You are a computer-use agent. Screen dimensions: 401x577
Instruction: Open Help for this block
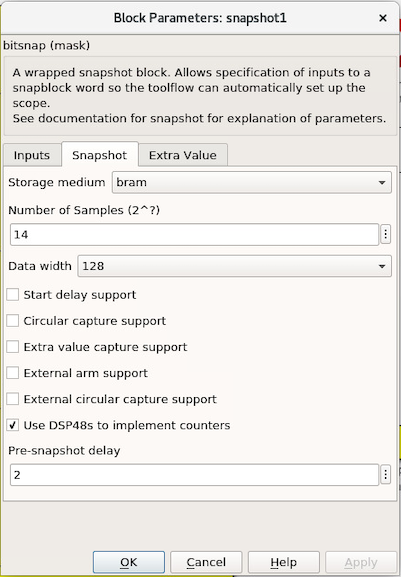(284, 562)
